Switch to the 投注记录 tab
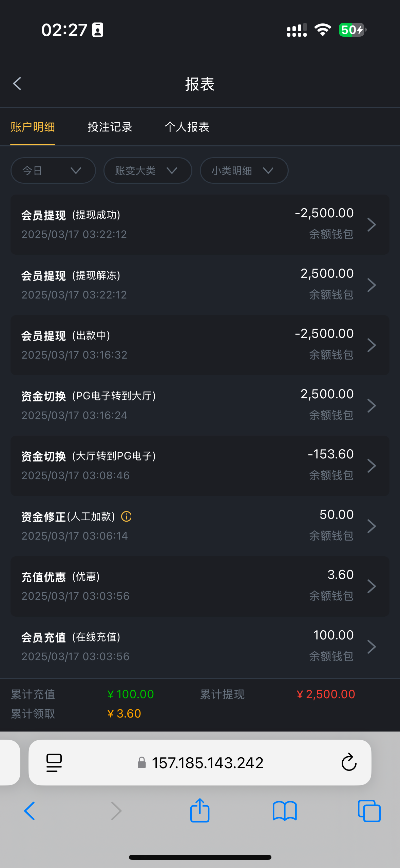 click(110, 127)
